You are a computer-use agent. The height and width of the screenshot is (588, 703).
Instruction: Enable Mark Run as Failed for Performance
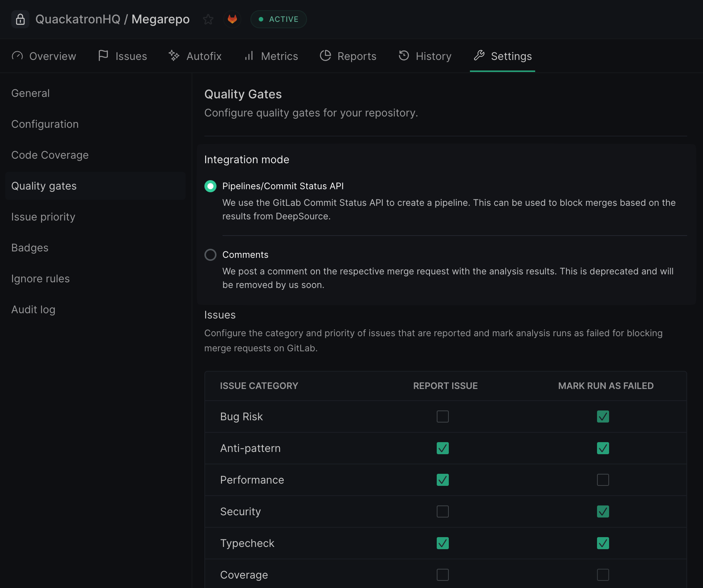[603, 480]
